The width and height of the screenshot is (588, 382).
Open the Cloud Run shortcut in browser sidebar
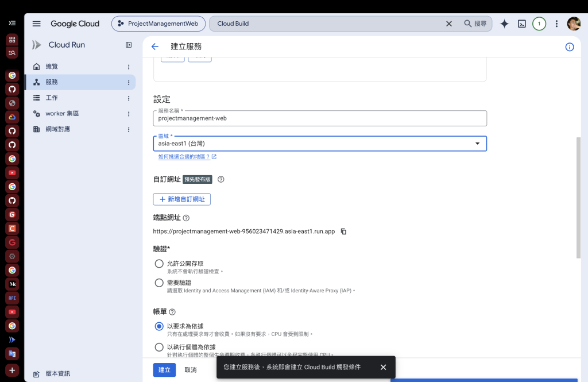[12, 340]
